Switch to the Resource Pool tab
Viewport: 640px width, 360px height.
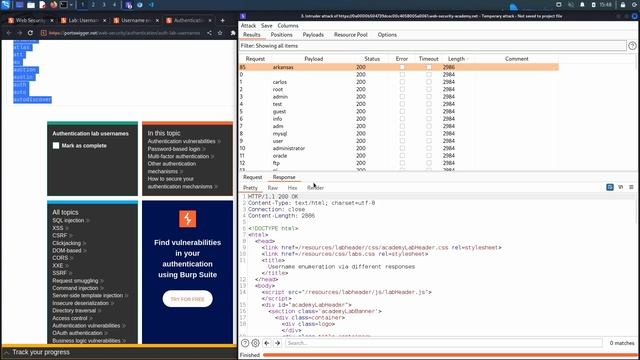click(x=351, y=35)
